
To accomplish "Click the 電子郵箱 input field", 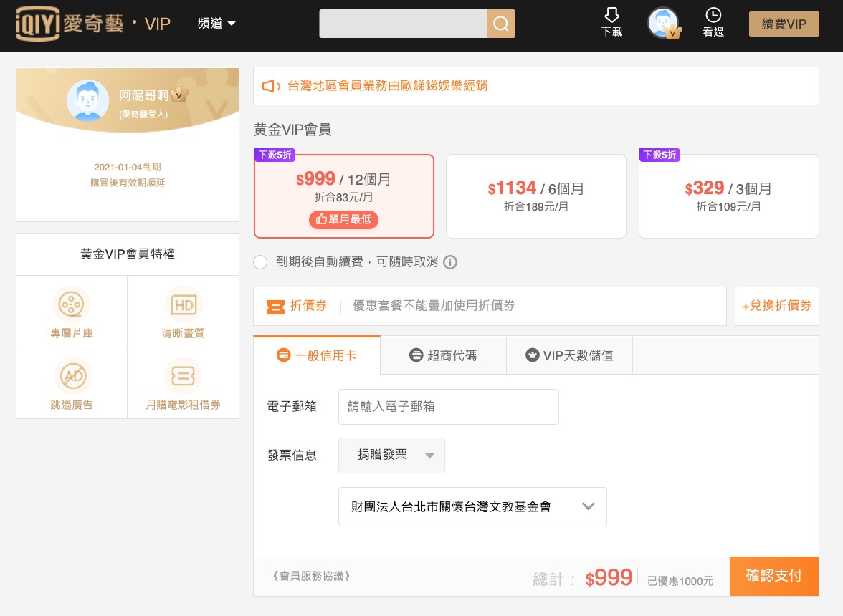I will click(x=449, y=407).
